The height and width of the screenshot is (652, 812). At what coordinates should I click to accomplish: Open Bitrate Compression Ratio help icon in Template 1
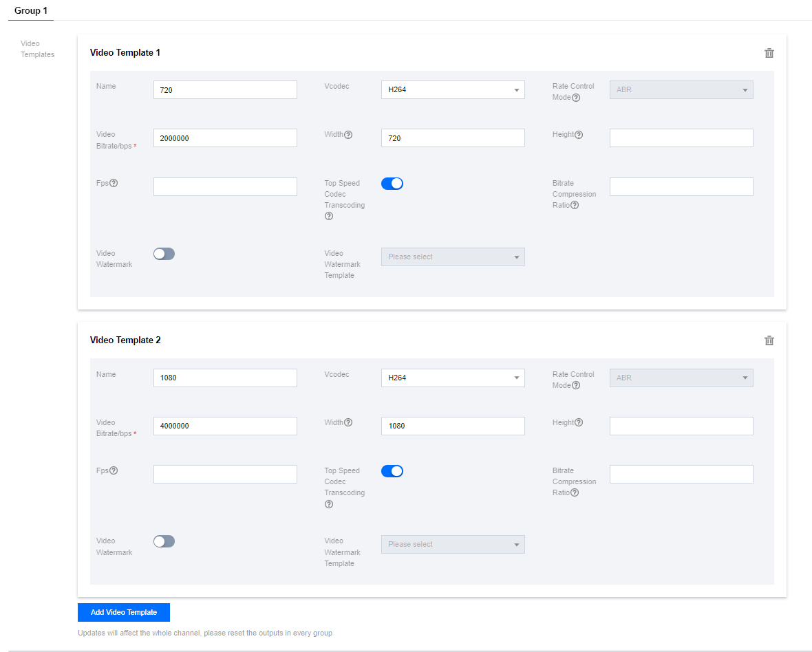(575, 206)
